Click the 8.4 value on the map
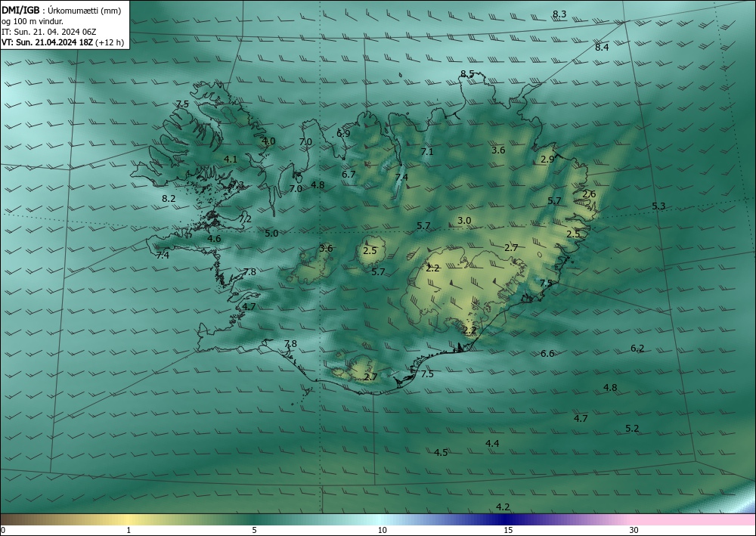Image resolution: width=756 pixels, height=536 pixels. click(x=602, y=47)
